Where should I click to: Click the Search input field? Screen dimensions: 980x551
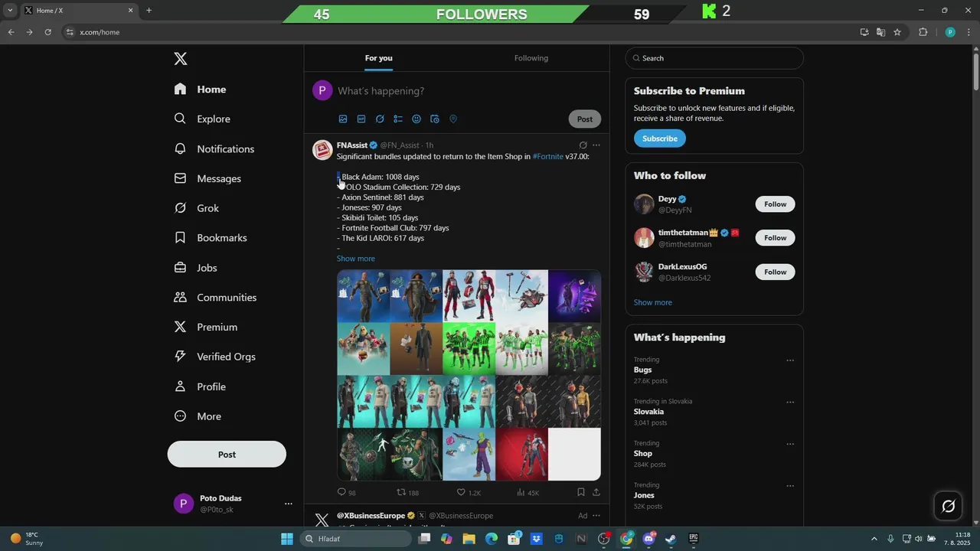[x=714, y=58]
